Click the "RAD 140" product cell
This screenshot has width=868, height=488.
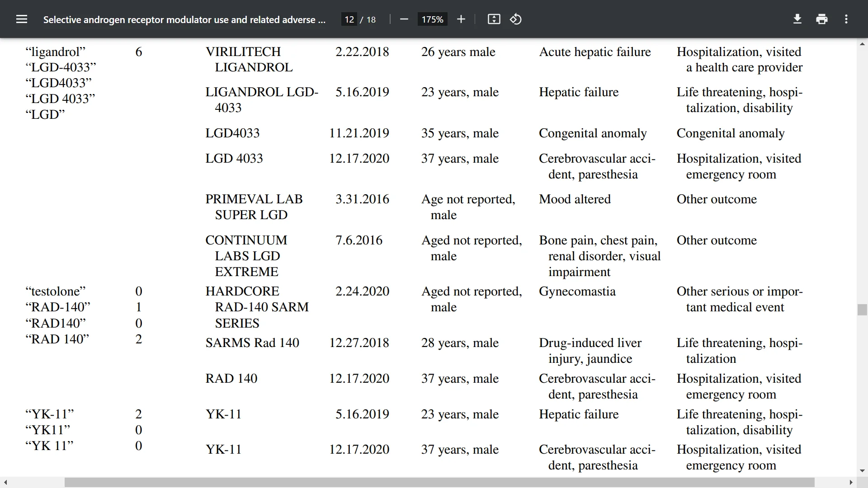click(231, 379)
